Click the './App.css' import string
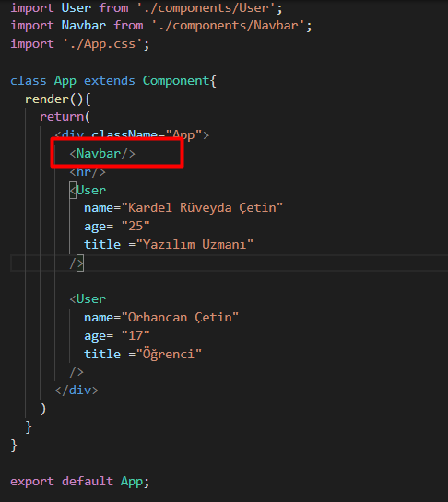This screenshot has height=502, width=448. [x=102, y=44]
